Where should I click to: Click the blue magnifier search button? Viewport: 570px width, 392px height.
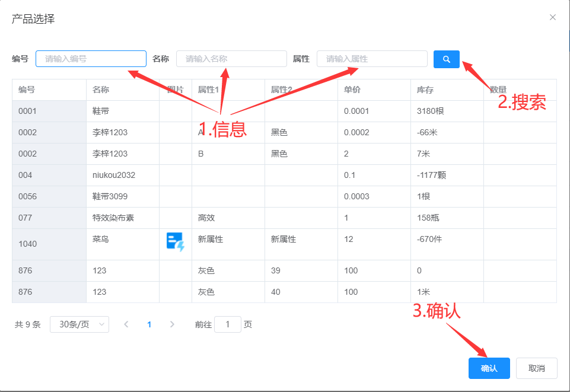coord(446,59)
